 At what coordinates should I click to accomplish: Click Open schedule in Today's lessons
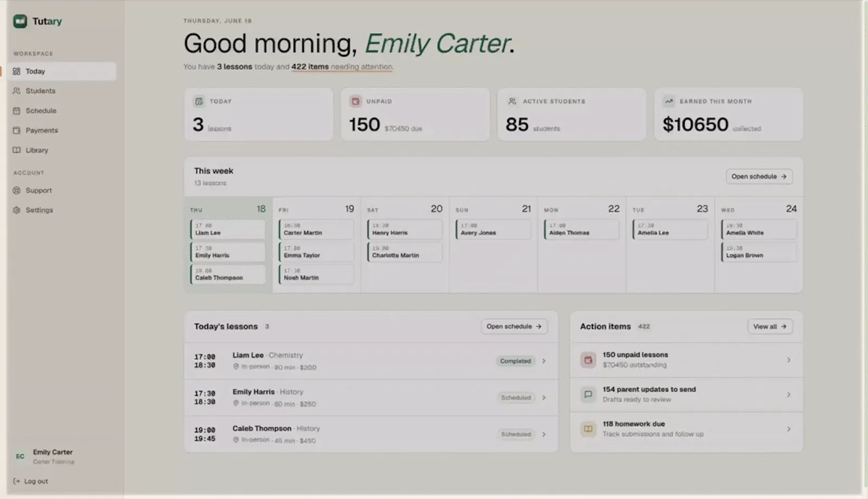[514, 326]
